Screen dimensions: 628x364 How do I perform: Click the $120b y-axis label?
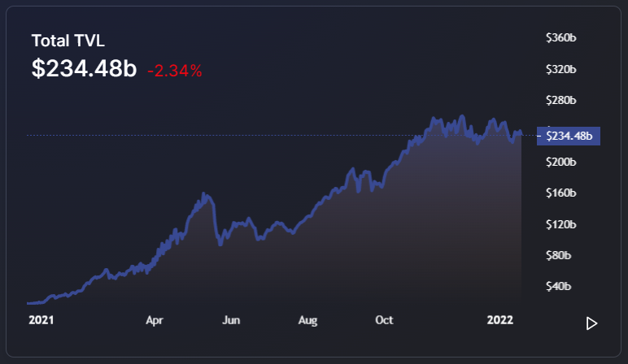[560, 224]
